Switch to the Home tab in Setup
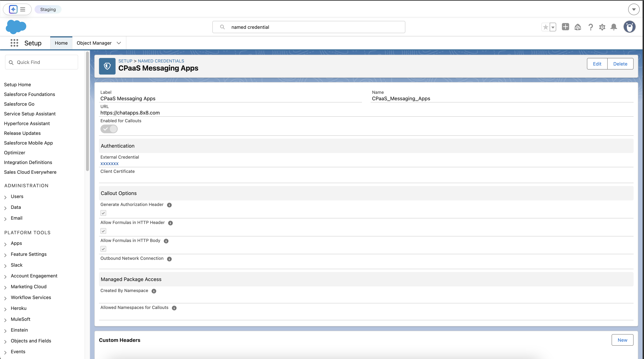This screenshot has width=644, height=359. click(61, 43)
